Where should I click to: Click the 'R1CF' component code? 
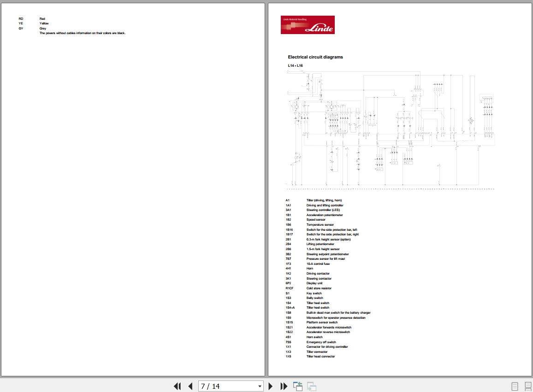(289, 288)
